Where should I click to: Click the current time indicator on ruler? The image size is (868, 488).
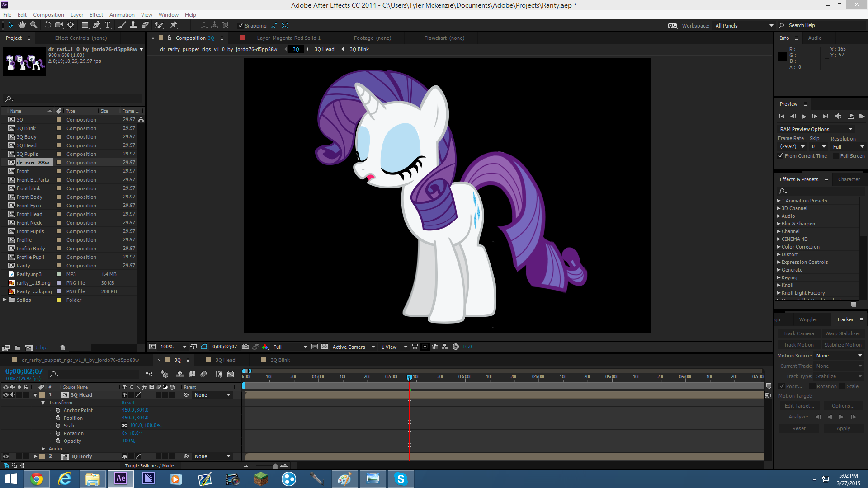click(x=409, y=377)
